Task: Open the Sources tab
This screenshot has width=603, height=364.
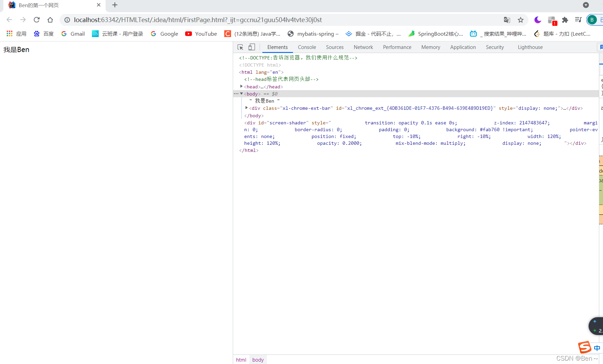Action: coord(335,47)
